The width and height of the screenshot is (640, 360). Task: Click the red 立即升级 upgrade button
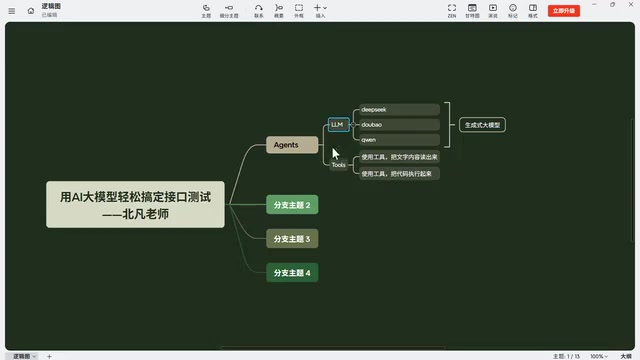click(x=564, y=11)
